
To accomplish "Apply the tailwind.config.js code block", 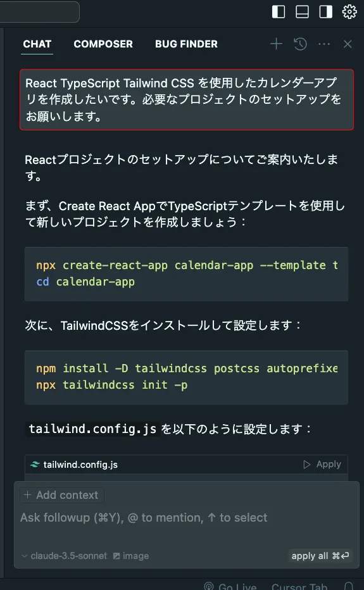I will (322, 464).
